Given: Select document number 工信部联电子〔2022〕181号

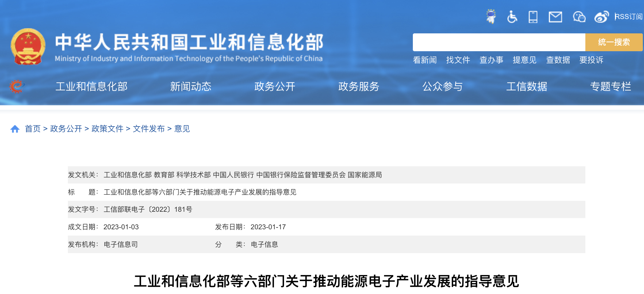Looking at the screenshot, I should [148, 209].
